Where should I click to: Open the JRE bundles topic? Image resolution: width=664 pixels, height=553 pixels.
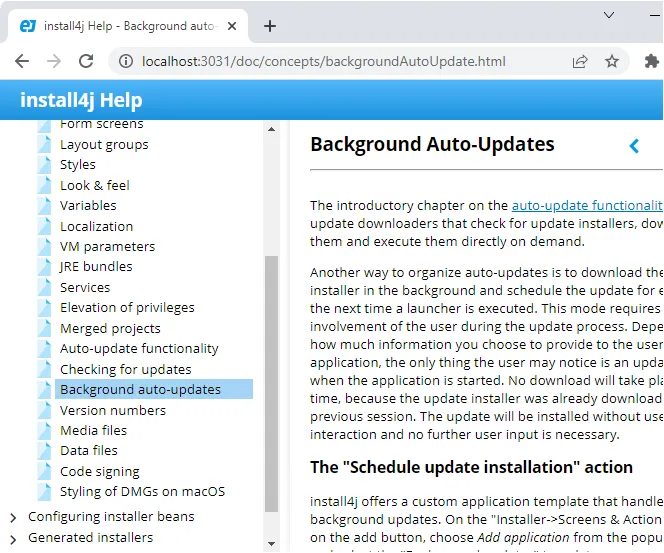pos(96,266)
